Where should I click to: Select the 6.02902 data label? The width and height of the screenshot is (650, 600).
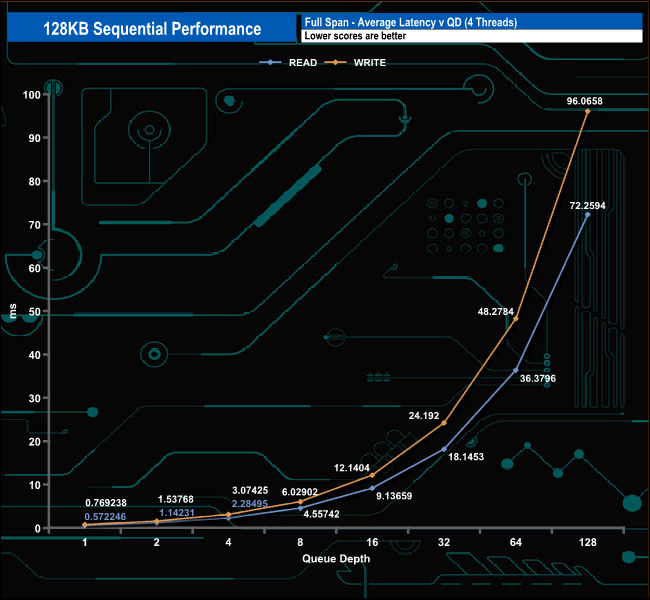(x=300, y=492)
